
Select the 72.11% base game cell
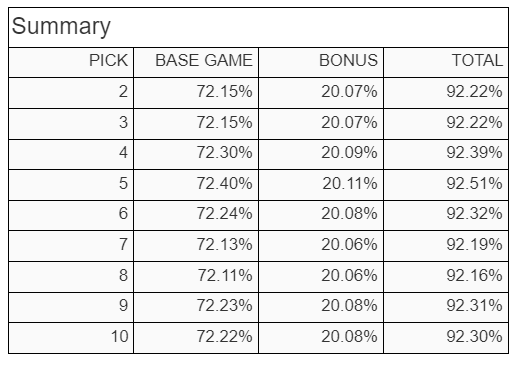[x=196, y=277]
